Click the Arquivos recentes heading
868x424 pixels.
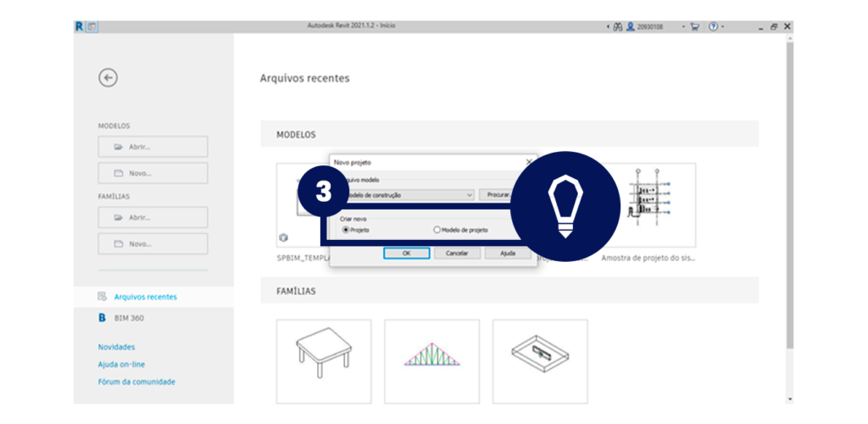click(304, 79)
